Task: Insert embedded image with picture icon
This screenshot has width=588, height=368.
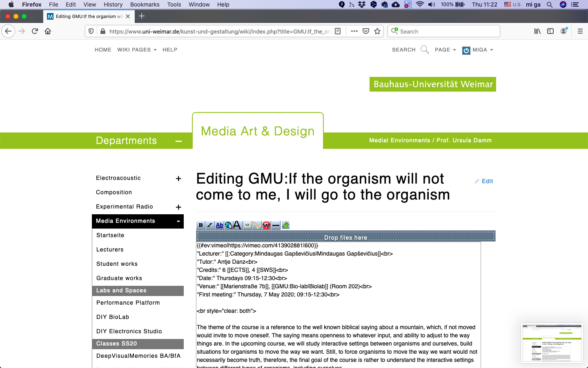Action: coord(247,225)
